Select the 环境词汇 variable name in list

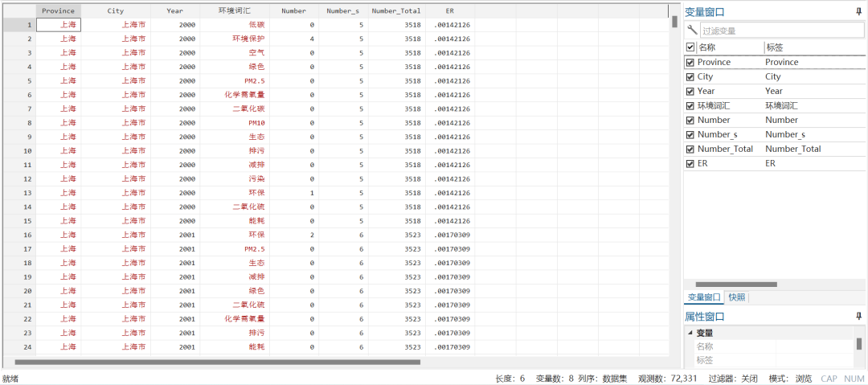point(714,105)
